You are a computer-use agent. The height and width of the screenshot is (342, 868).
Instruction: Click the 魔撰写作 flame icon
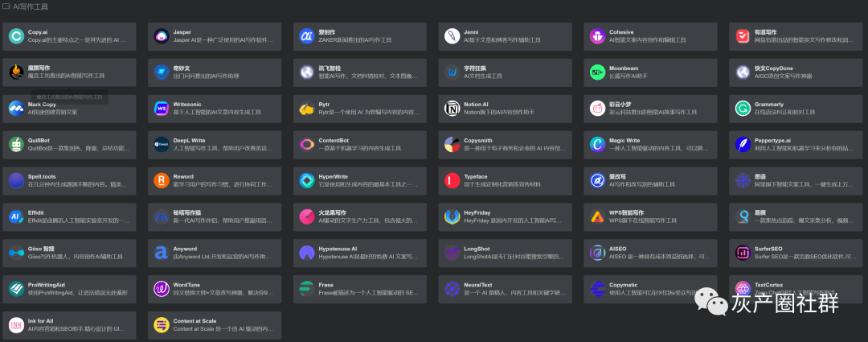(17, 72)
